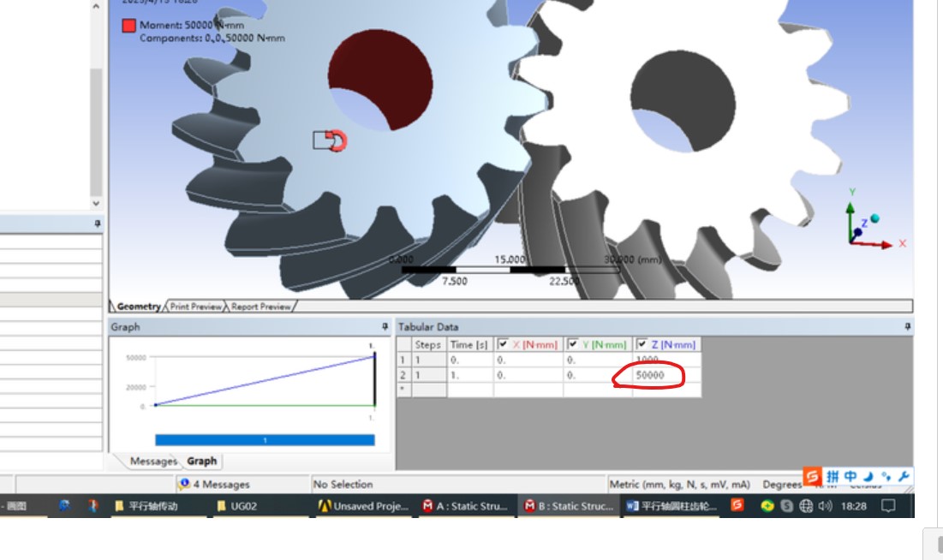
Task: Open the volume speaker tray icon
Action: pos(825,506)
